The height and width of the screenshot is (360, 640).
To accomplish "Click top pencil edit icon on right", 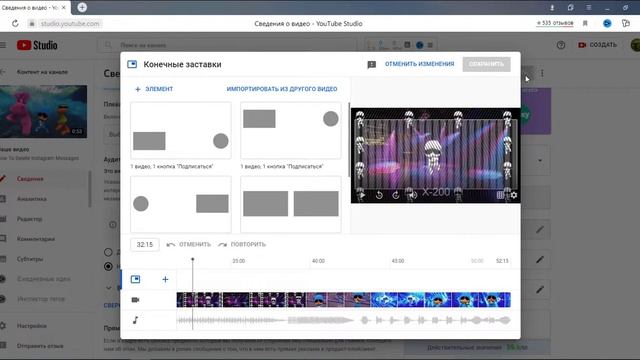I will pos(540,229).
